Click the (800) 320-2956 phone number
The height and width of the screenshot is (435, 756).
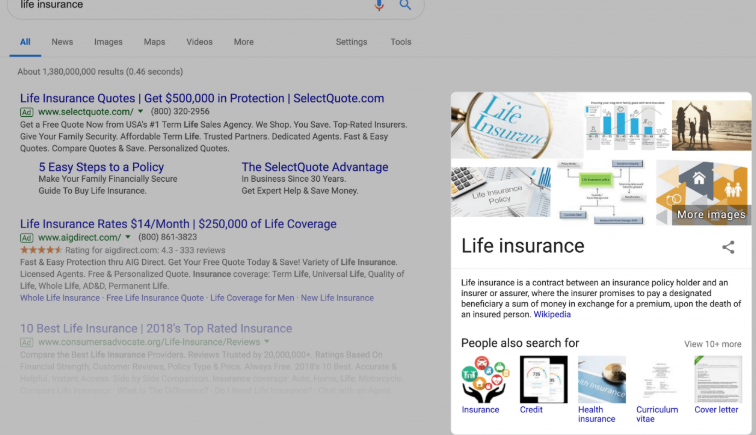pyautogui.click(x=180, y=111)
